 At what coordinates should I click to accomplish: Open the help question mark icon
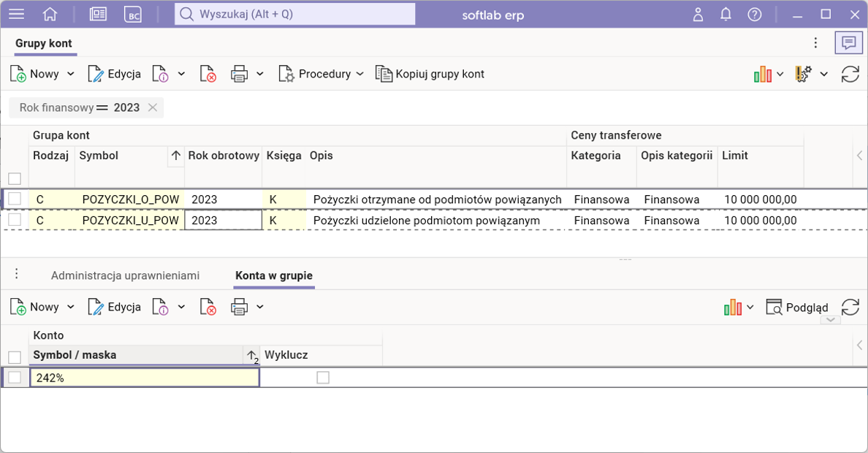pyautogui.click(x=755, y=15)
